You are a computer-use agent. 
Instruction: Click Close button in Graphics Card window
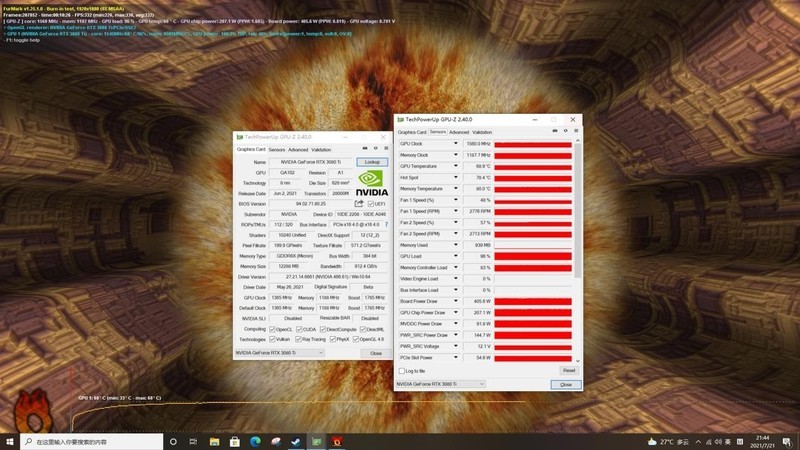click(x=376, y=353)
